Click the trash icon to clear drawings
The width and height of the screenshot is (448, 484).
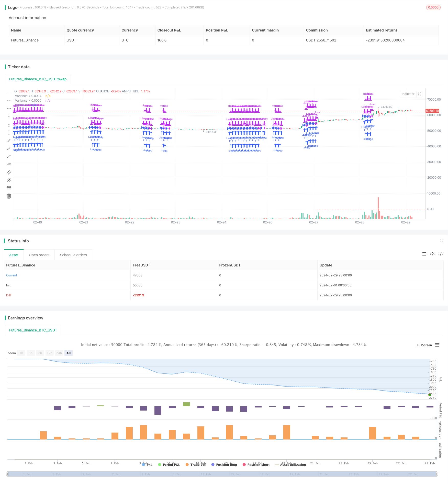click(x=9, y=196)
